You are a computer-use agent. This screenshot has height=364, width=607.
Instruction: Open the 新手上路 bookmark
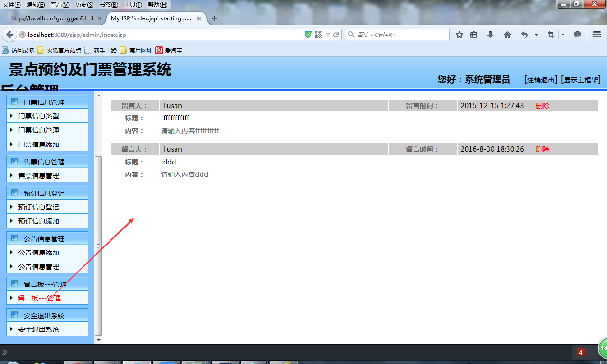pos(101,50)
